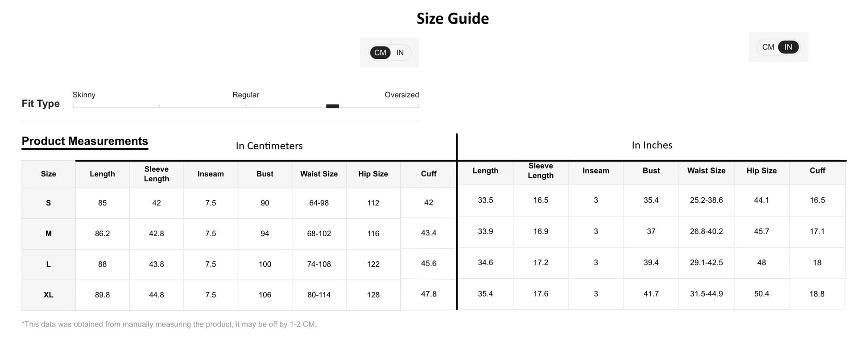The image size is (868, 343).
Task: Switch to IN in the CM-active unit toggle
Action: click(x=400, y=53)
